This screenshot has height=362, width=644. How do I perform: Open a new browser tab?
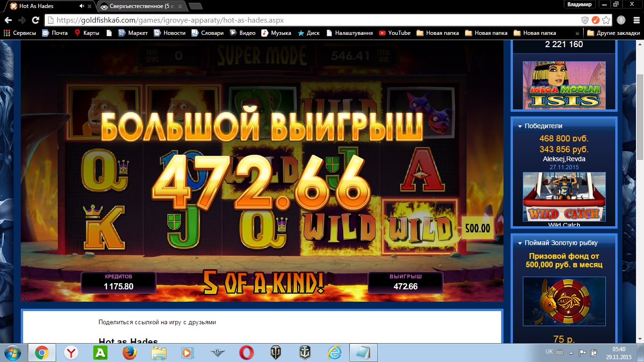click(x=195, y=6)
